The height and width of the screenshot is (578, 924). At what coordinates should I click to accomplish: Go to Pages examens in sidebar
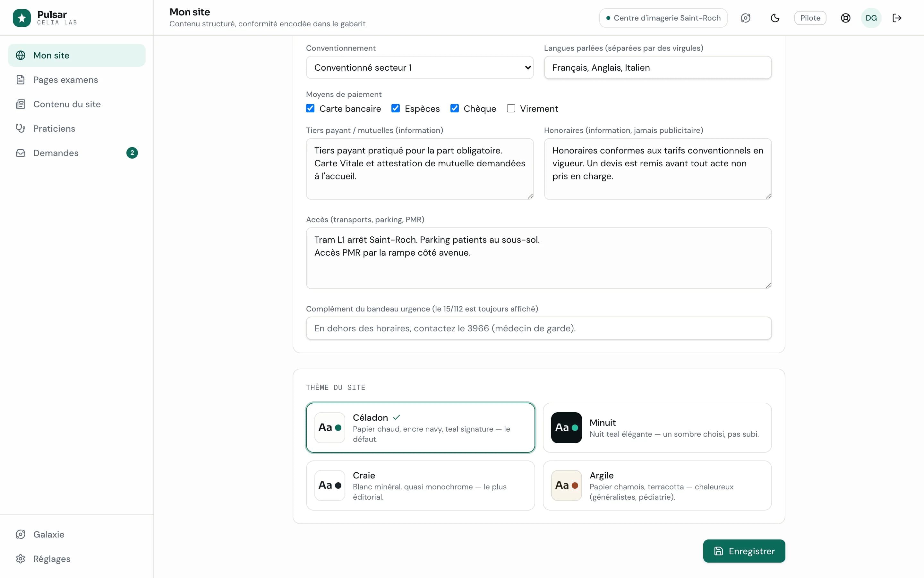(x=77, y=80)
